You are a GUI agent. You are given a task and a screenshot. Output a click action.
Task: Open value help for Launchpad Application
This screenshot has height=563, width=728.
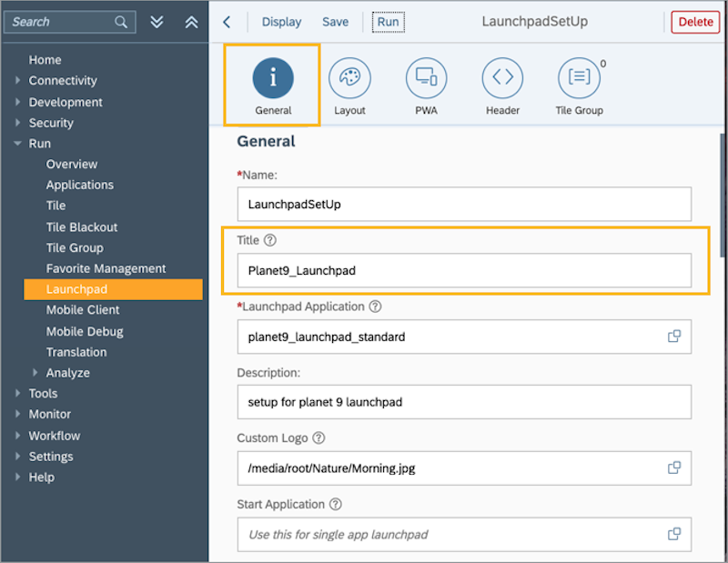pyautogui.click(x=674, y=337)
